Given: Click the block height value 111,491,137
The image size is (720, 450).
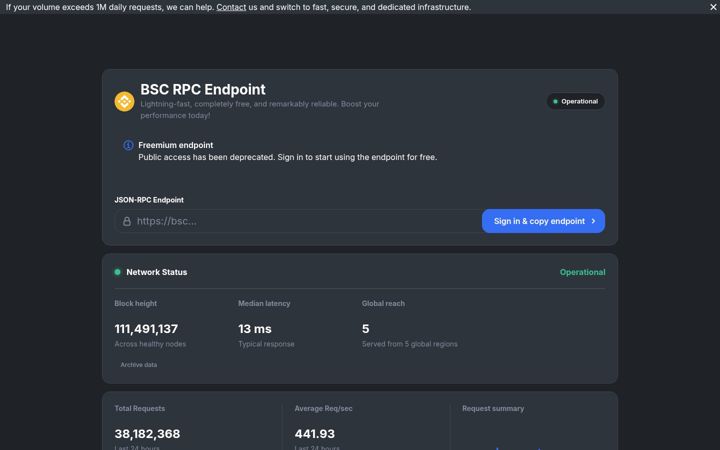Looking at the screenshot, I should (x=146, y=329).
